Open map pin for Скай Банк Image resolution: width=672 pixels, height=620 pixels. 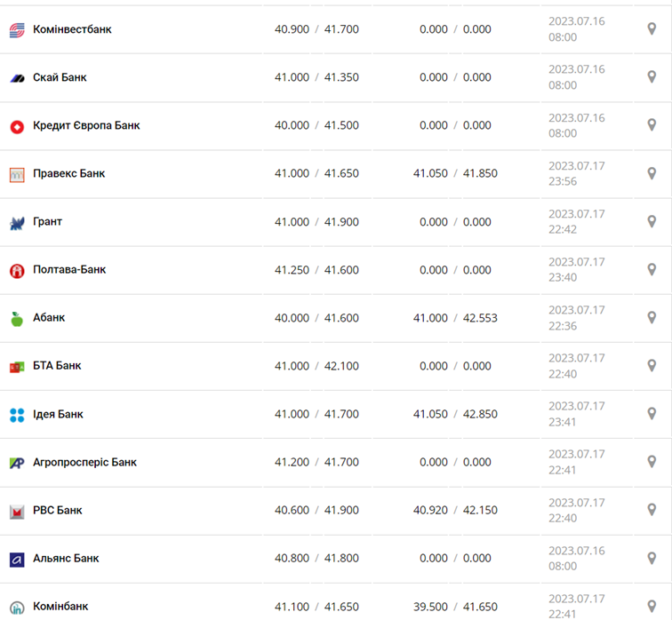pyautogui.click(x=652, y=77)
